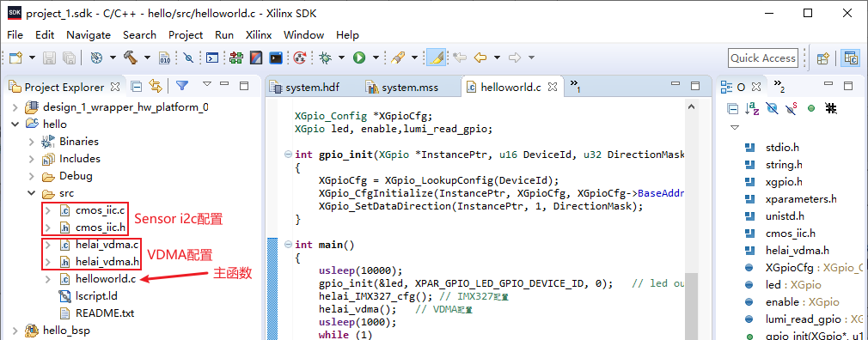Image resolution: width=868 pixels, height=340 pixels.
Task: Toggle Hide Inactive Elements hash icon
Action: [830, 108]
